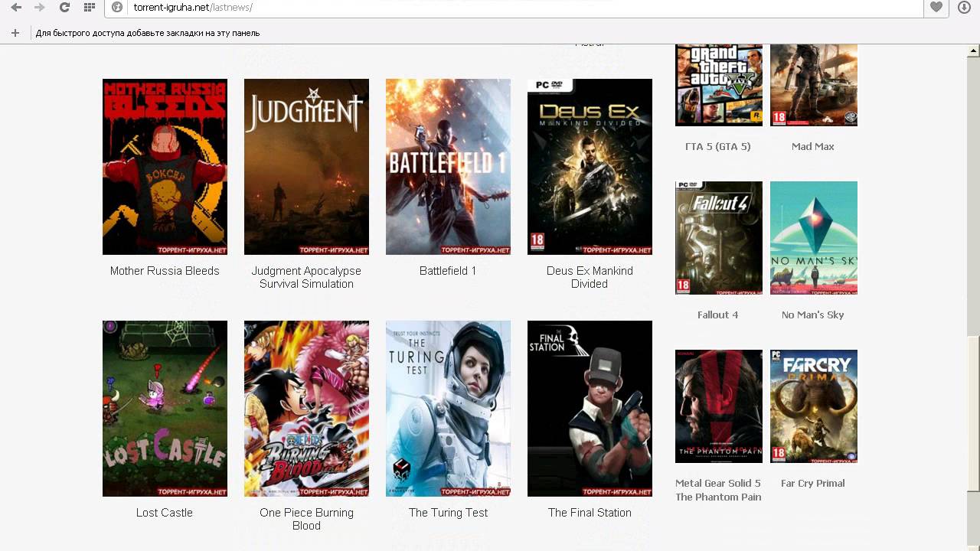Open the Mad Max cover image
Viewport: 980px width, 551px height.
[814, 85]
